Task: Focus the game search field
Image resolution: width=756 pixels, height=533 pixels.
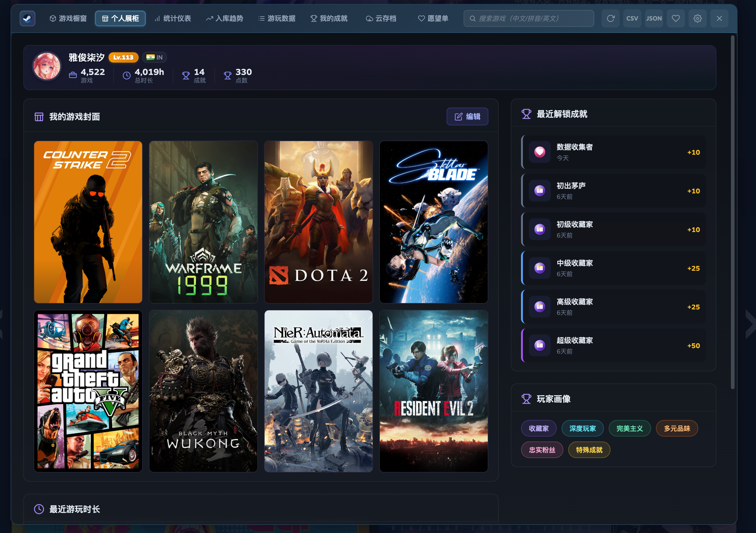Action: [529, 18]
